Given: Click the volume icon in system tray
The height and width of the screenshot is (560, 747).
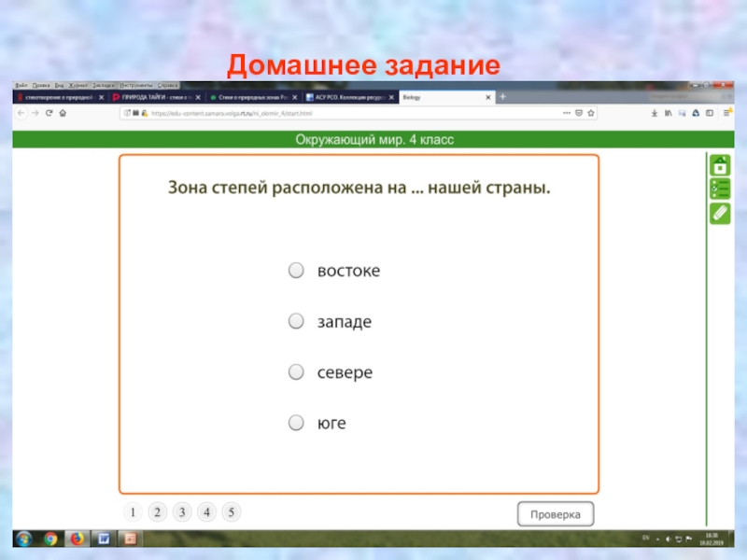Looking at the screenshot, I should (668, 539).
